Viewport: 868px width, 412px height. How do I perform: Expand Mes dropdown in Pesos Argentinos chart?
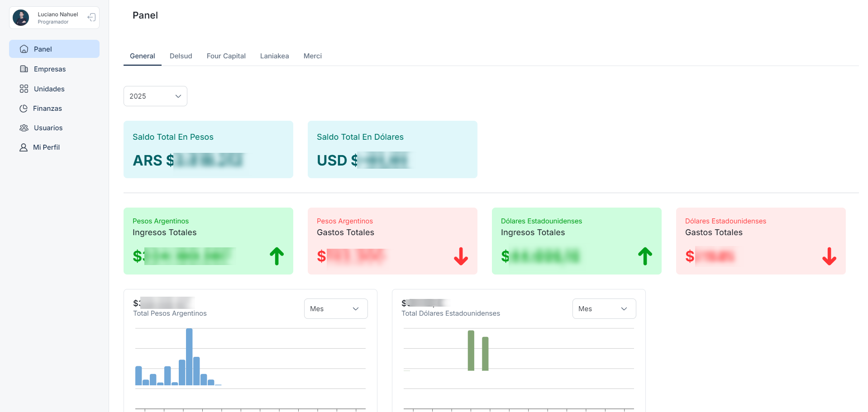335,309
